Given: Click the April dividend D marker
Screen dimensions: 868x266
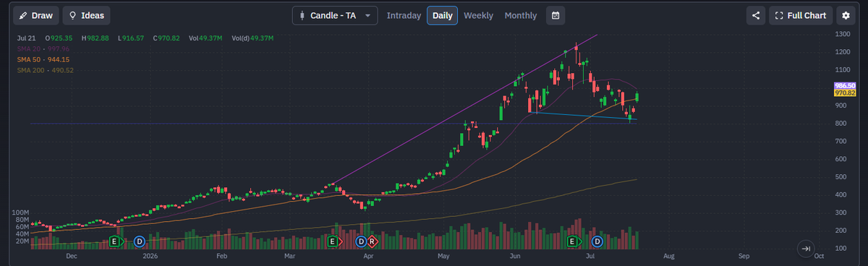Looking at the screenshot, I should click(362, 241).
